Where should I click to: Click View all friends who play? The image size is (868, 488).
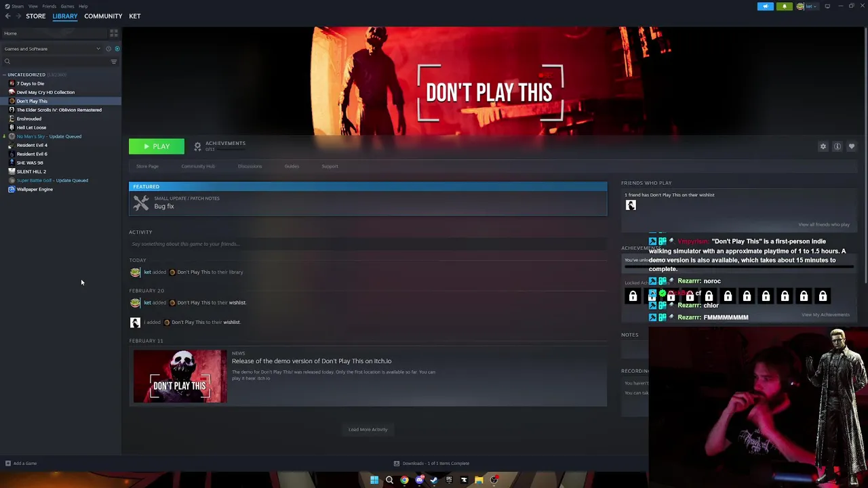[824, 224]
